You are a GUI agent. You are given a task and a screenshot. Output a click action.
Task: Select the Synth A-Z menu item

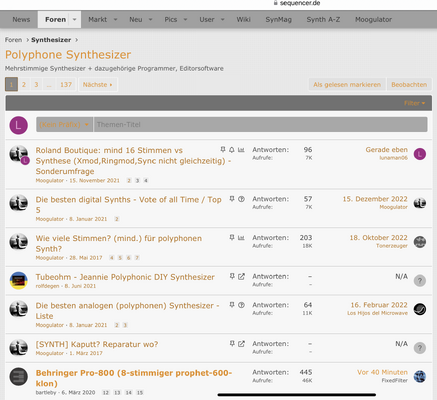(323, 20)
